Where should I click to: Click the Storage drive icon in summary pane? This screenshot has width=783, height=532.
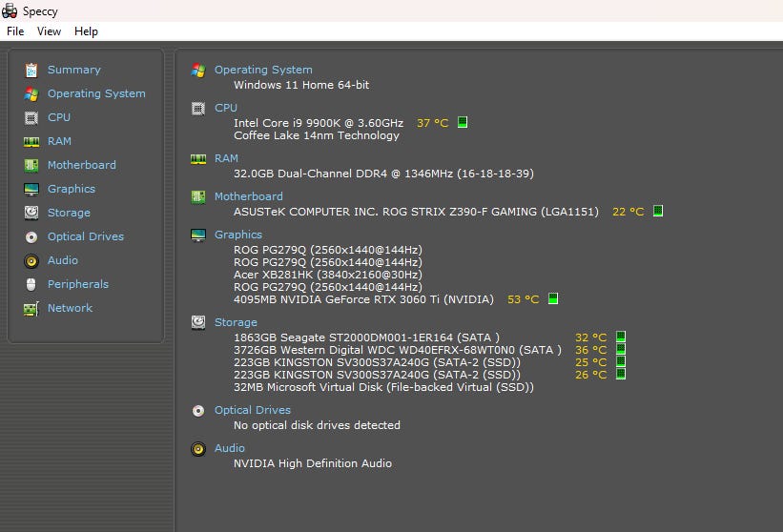pyautogui.click(x=198, y=322)
